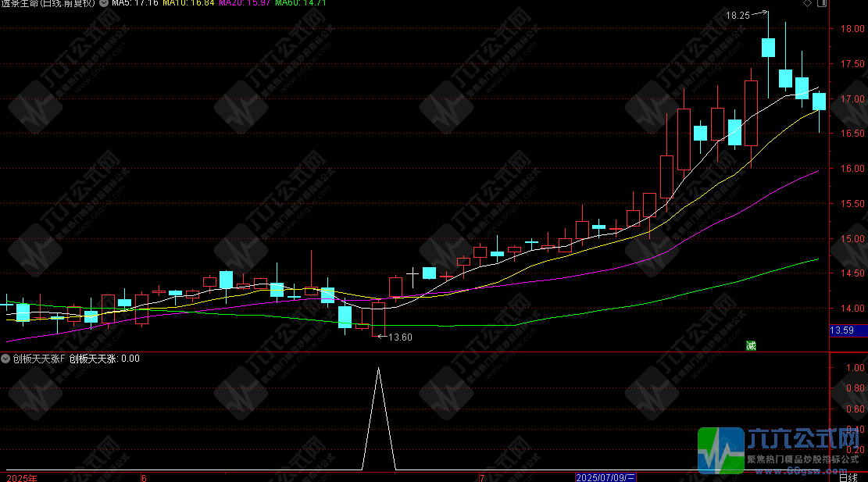Click the 日线 period label
The width and height of the screenshot is (868, 482).
click(848, 477)
